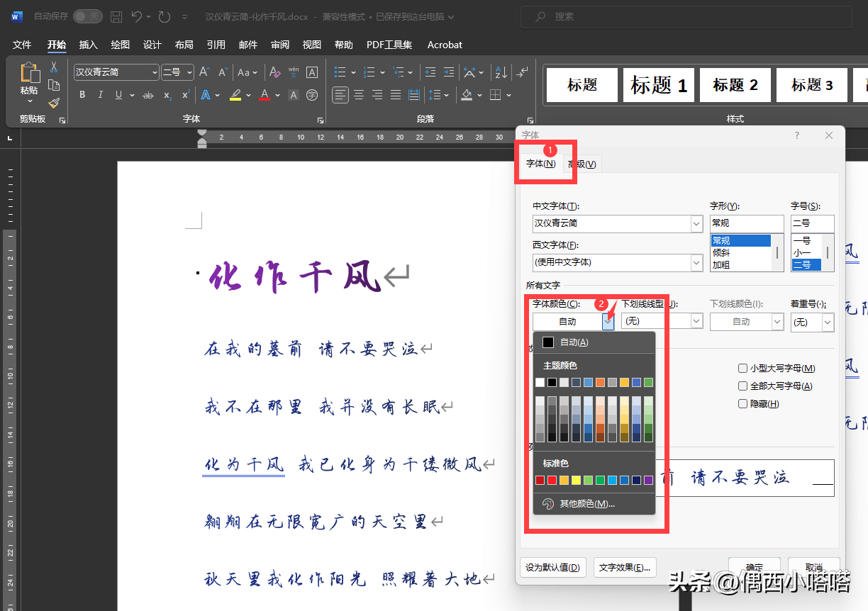Image resolution: width=868 pixels, height=611 pixels.
Task: Open the 插入 ribbon tab
Action: click(x=89, y=45)
